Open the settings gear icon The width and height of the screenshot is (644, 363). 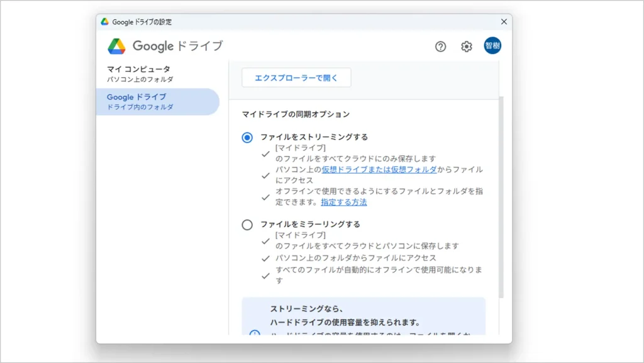tap(466, 47)
